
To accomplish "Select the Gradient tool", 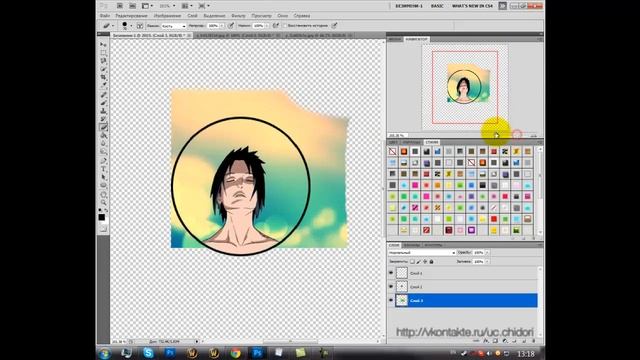I will click(104, 136).
